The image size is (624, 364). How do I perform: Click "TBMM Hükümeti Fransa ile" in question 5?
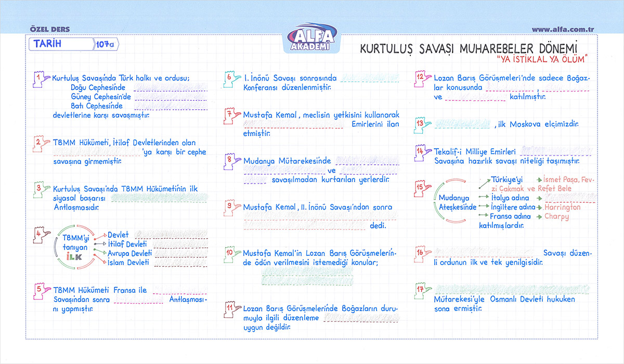[x=100, y=290]
